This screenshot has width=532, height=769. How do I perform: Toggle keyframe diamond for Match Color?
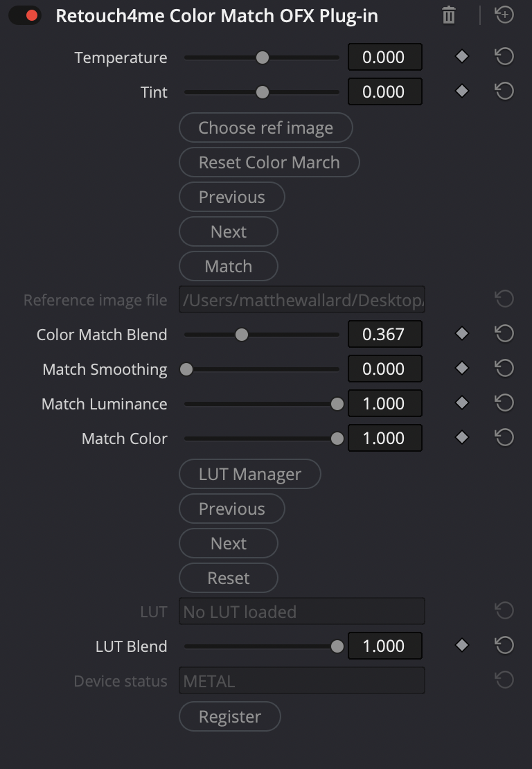pyautogui.click(x=462, y=438)
